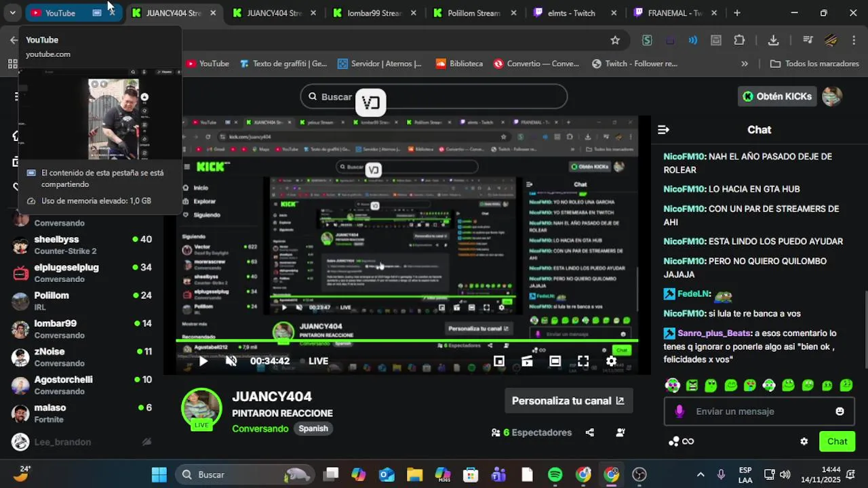Insert the last quick emote in row
Screen dimensions: 868x488
(846, 386)
